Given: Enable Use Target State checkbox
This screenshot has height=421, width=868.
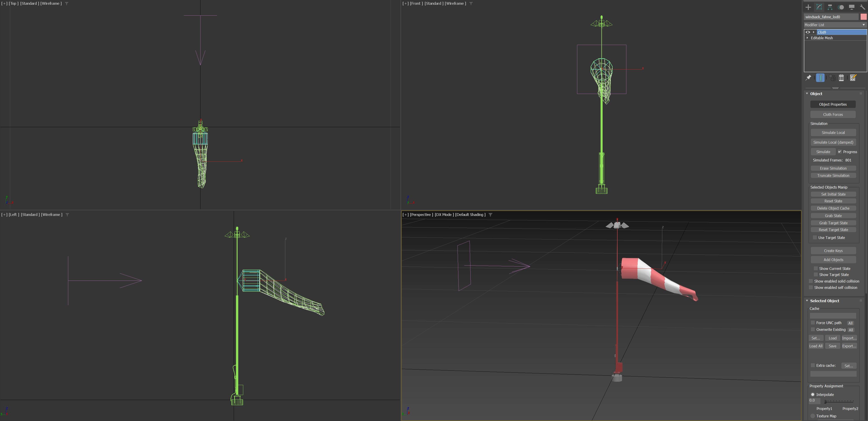Looking at the screenshot, I should (x=815, y=237).
